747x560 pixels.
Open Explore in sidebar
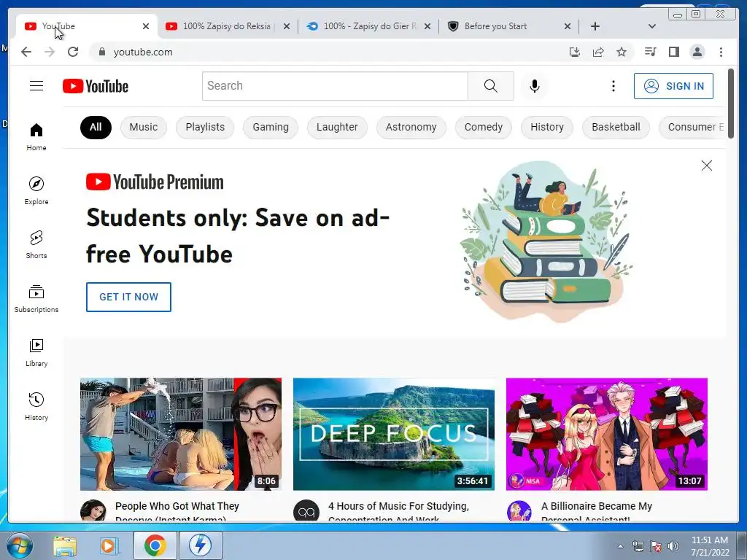click(36, 191)
